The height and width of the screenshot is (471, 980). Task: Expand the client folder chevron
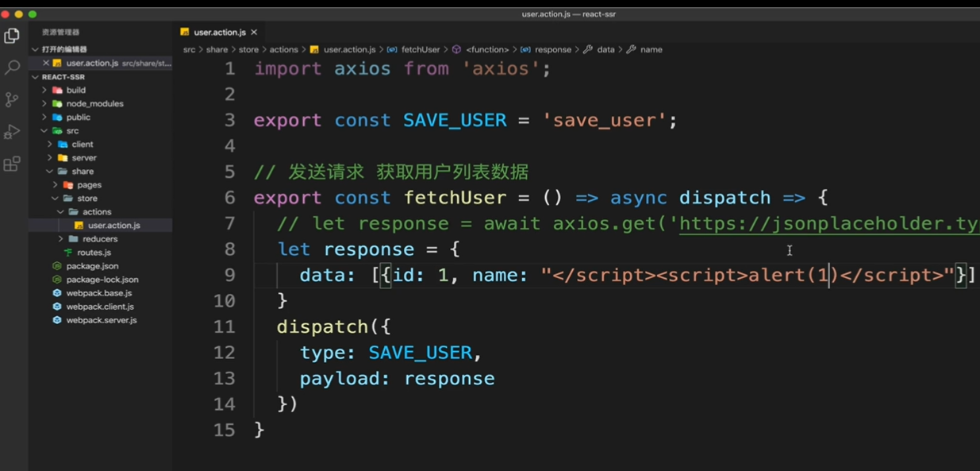(50, 145)
